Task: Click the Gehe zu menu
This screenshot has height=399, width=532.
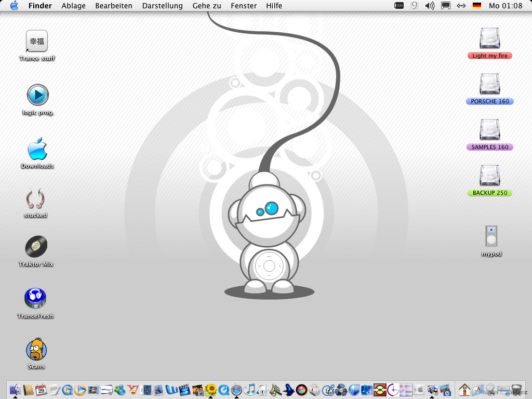Action: 207,6
